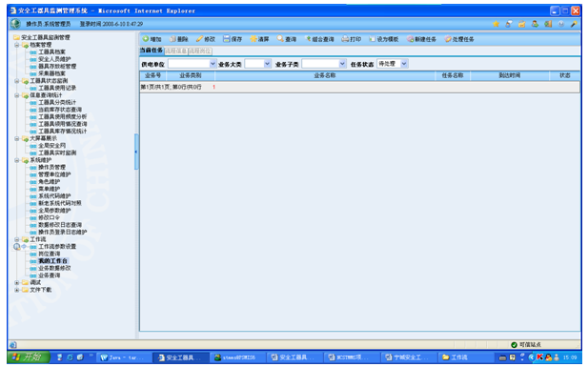Click the 增加 (add) toolbar button
Screen dimensions: 588x367
tap(152, 39)
